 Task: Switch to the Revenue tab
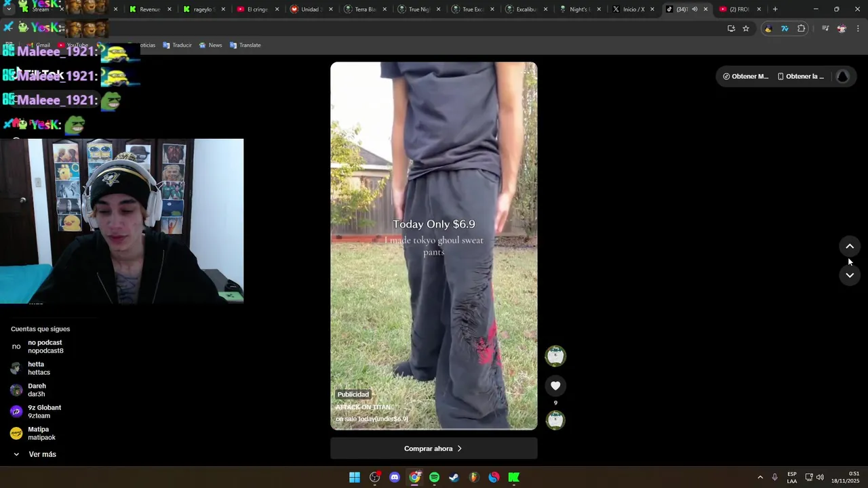150,9
